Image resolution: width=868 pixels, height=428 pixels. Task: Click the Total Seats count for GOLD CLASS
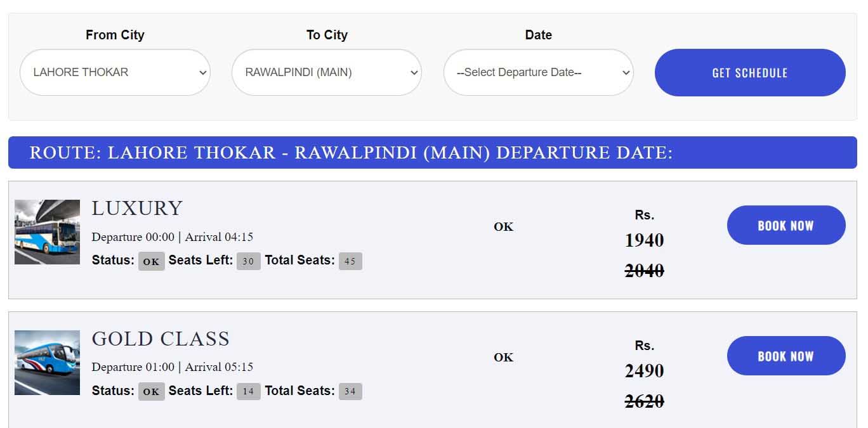pos(351,392)
